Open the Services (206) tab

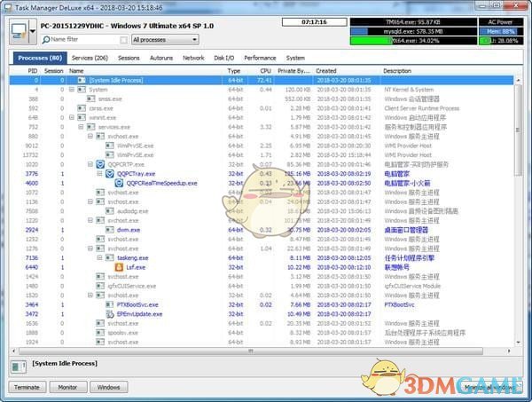coord(90,58)
